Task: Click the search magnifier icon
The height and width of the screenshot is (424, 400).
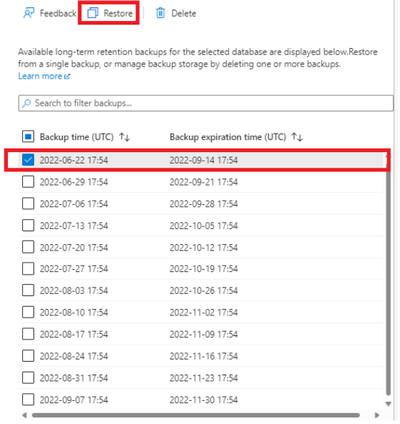Action: click(26, 103)
